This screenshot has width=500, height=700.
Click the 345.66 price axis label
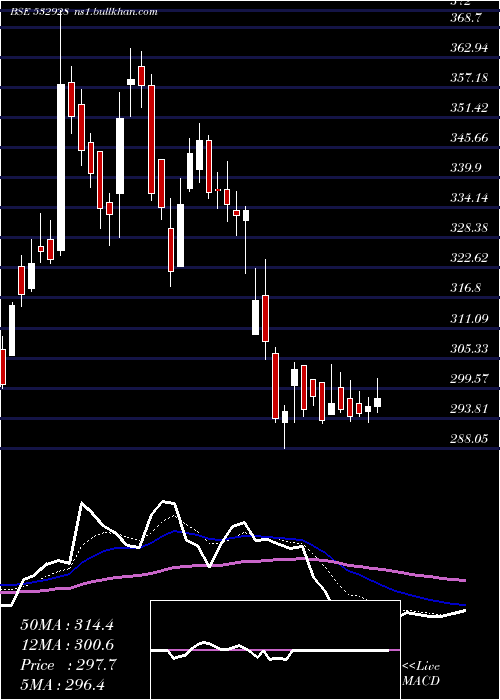tap(469, 138)
